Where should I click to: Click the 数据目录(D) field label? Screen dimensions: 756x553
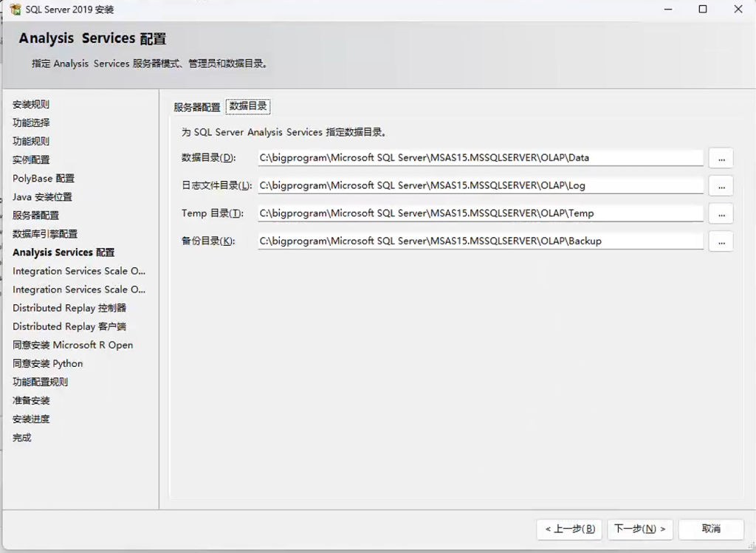[208, 158]
